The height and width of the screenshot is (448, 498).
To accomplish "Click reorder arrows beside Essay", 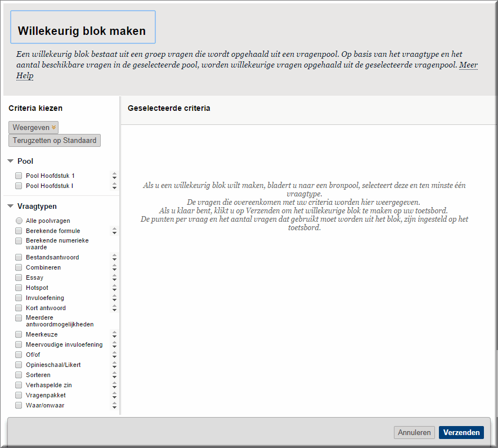I will point(114,277).
